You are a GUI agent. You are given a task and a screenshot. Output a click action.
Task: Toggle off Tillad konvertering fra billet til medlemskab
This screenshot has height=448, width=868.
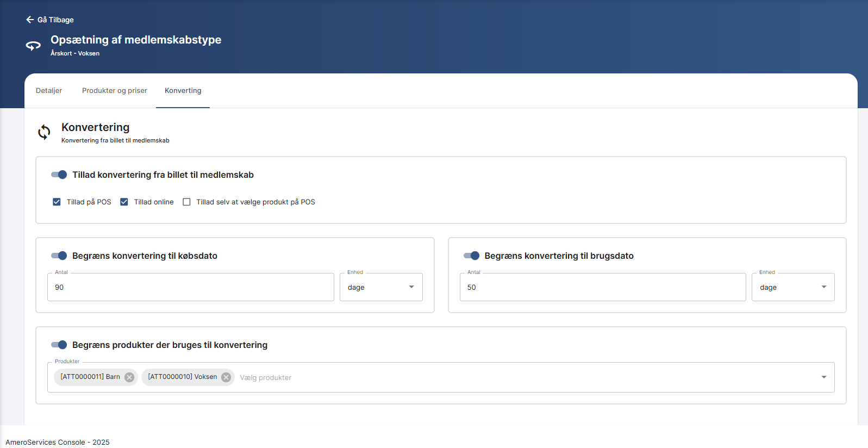pyautogui.click(x=59, y=175)
